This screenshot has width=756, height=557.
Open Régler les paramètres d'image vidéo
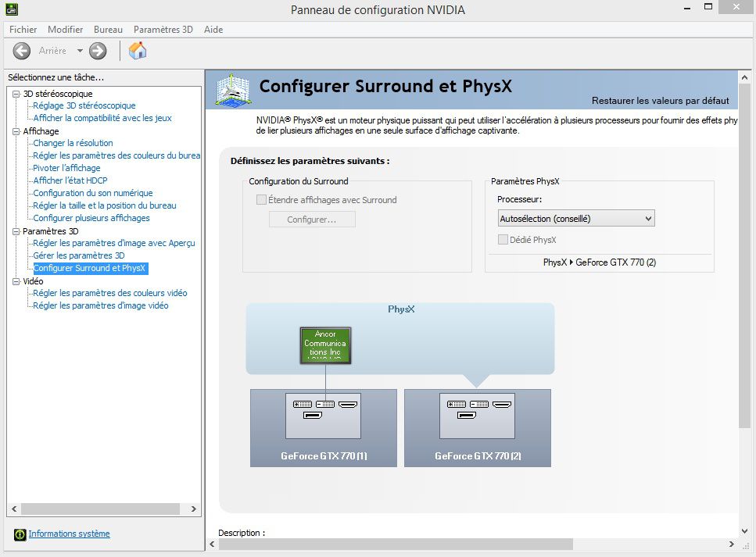[x=100, y=306]
